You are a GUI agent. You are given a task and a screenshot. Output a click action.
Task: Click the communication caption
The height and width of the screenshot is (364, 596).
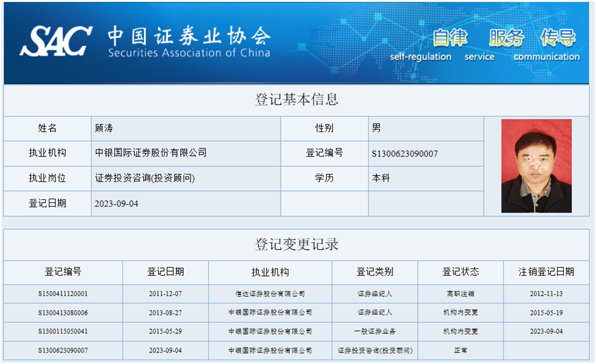[x=547, y=57]
